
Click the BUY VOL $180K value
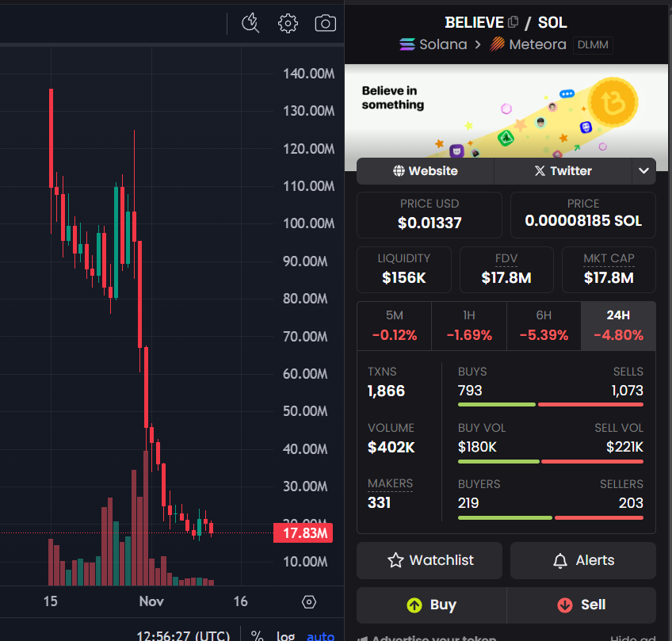(477, 448)
